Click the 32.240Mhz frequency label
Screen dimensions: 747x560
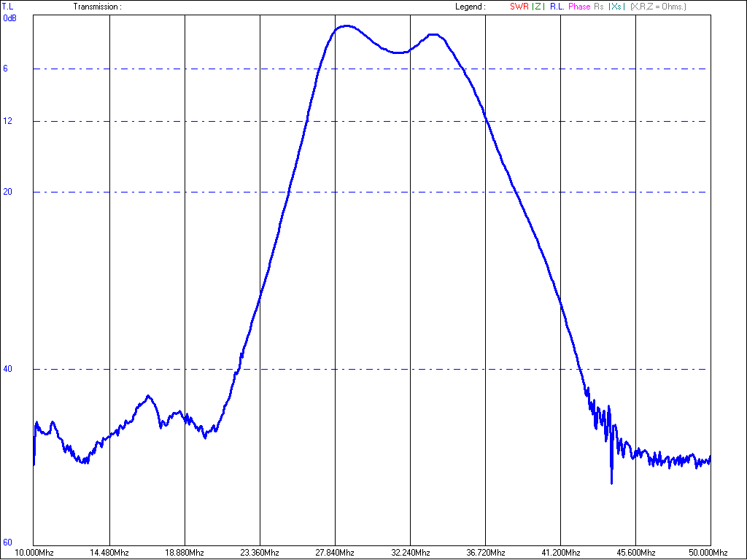pos(410,553)
